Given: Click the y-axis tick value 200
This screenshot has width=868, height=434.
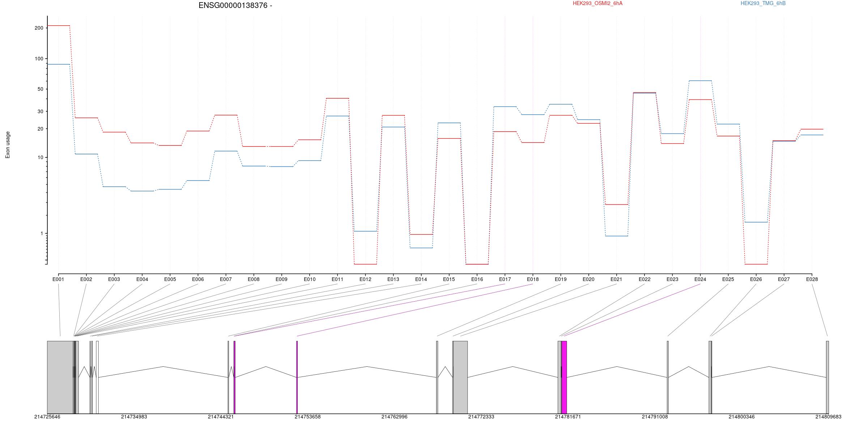Looking at the screenshot, I should pos(39,28).
